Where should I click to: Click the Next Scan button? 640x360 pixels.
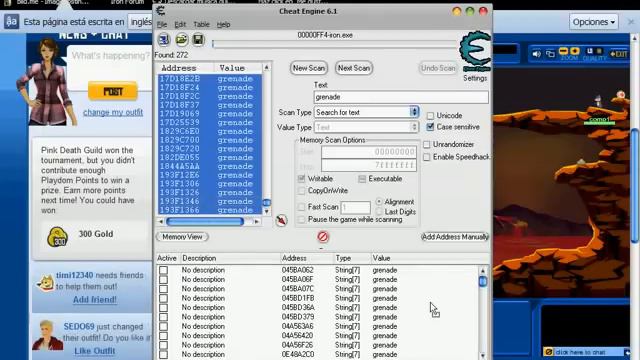click(353, 68)
